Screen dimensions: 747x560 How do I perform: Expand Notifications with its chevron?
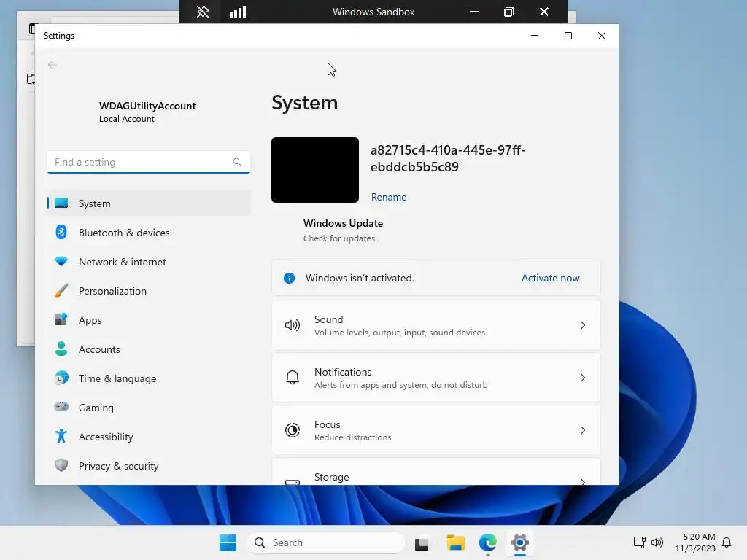pyautogui.click(x=583, y=378)
